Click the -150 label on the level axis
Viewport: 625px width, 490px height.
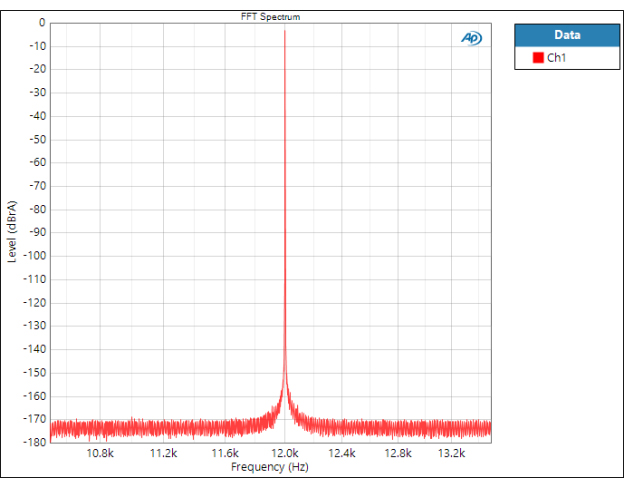click(35, 372)
